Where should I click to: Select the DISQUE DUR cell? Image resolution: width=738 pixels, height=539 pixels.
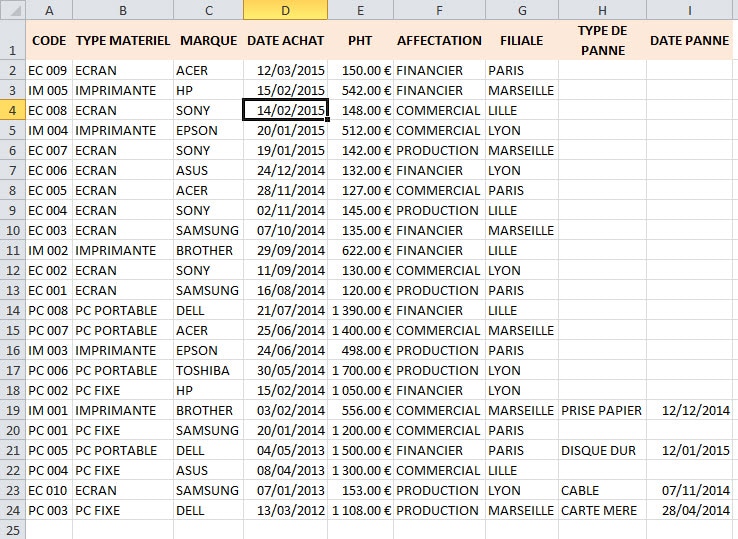click(x=602, y=451)
